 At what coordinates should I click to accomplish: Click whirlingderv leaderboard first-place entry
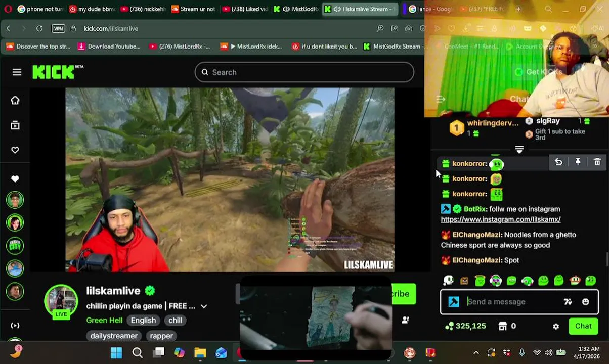coord(487,127)
